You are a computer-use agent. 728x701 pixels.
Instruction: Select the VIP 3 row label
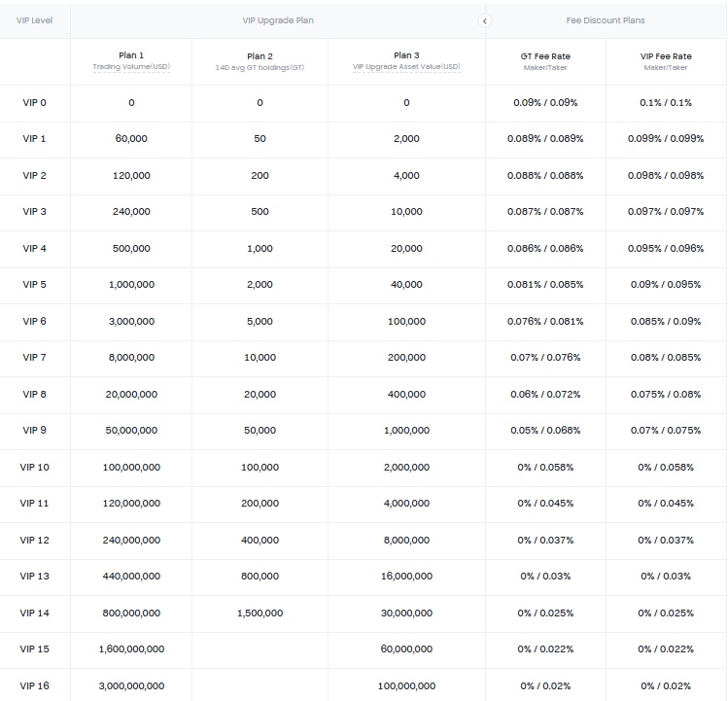35,211
